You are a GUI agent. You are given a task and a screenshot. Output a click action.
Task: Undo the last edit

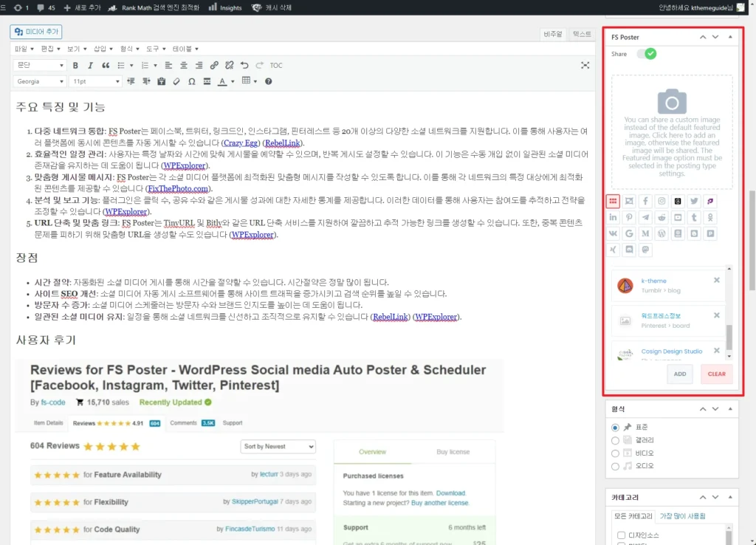coord(244,65)
